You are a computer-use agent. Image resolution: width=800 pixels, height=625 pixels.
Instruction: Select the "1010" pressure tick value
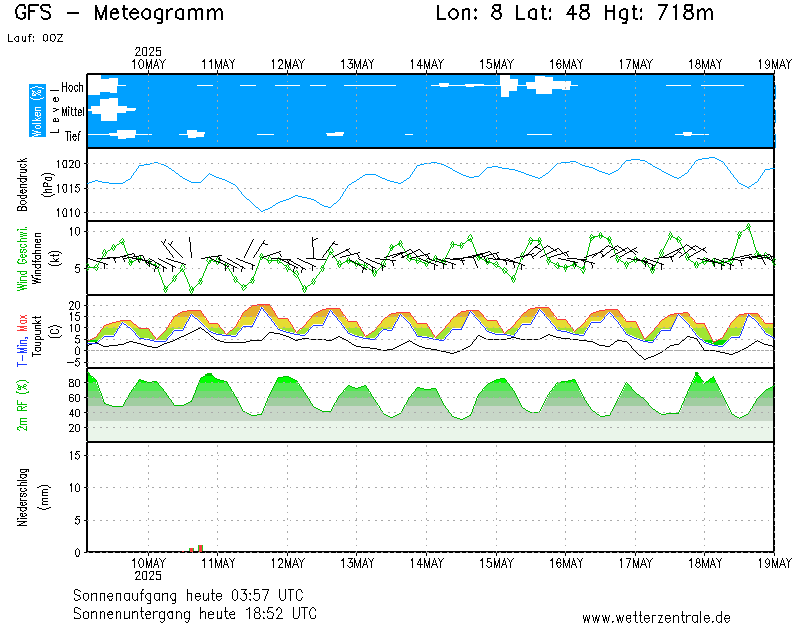[68, 213]
